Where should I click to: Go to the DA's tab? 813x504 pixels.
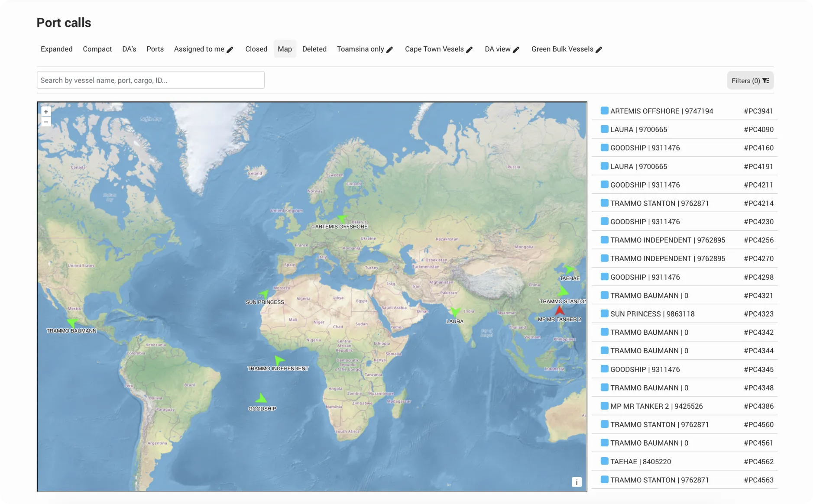click(129, 49)
